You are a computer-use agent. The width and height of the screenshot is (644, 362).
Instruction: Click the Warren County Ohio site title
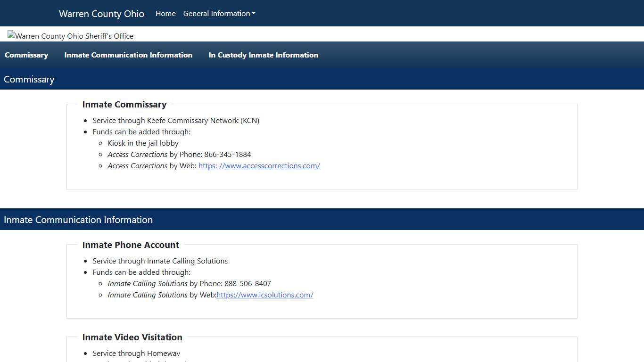pos(101,14)
